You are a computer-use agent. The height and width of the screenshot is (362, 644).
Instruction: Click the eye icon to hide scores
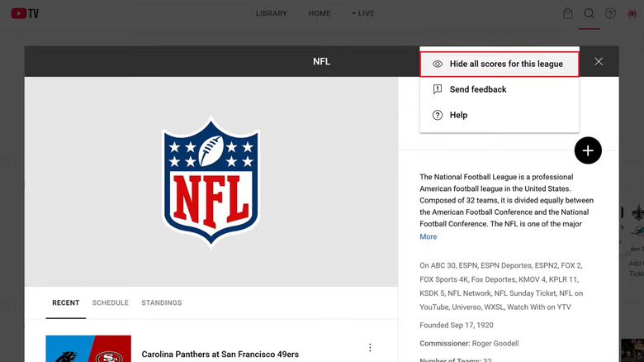438,64
